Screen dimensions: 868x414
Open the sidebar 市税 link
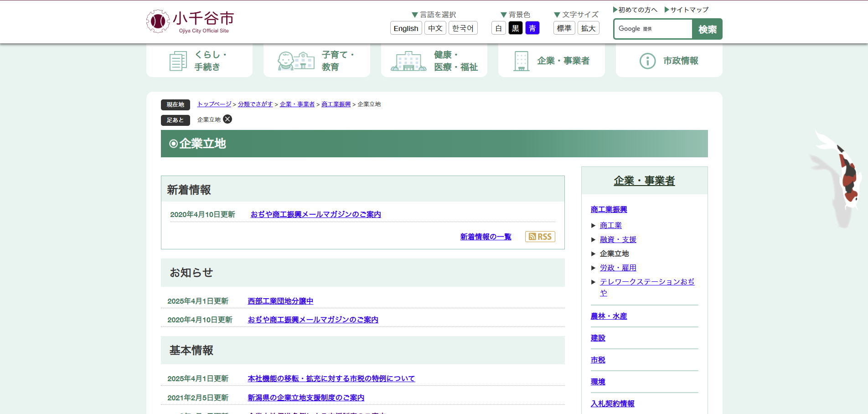598,360
